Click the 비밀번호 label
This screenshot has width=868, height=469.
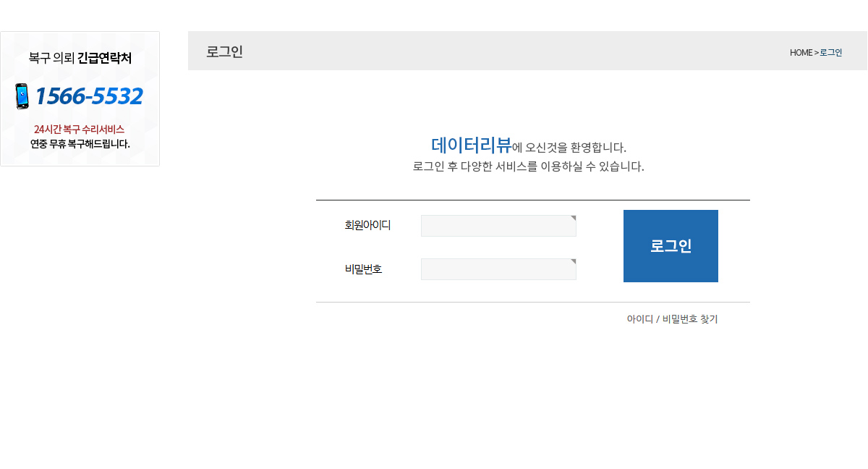(363, 269)
